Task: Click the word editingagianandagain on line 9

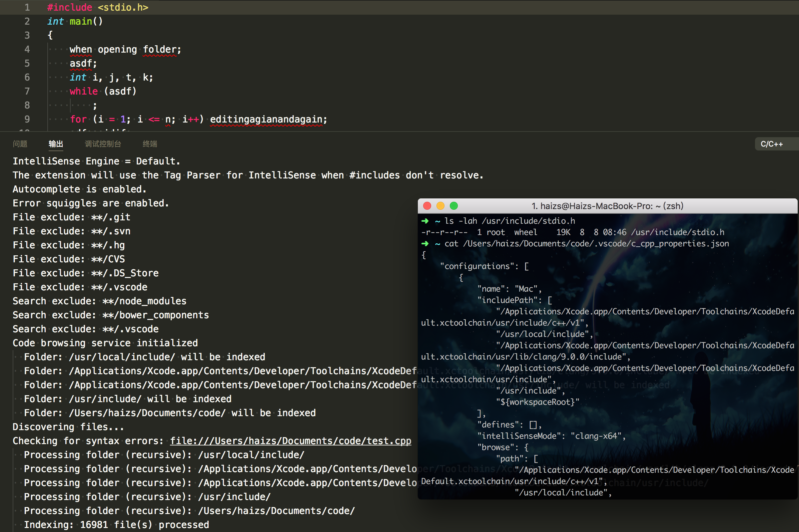Action: tap(267, 119)
